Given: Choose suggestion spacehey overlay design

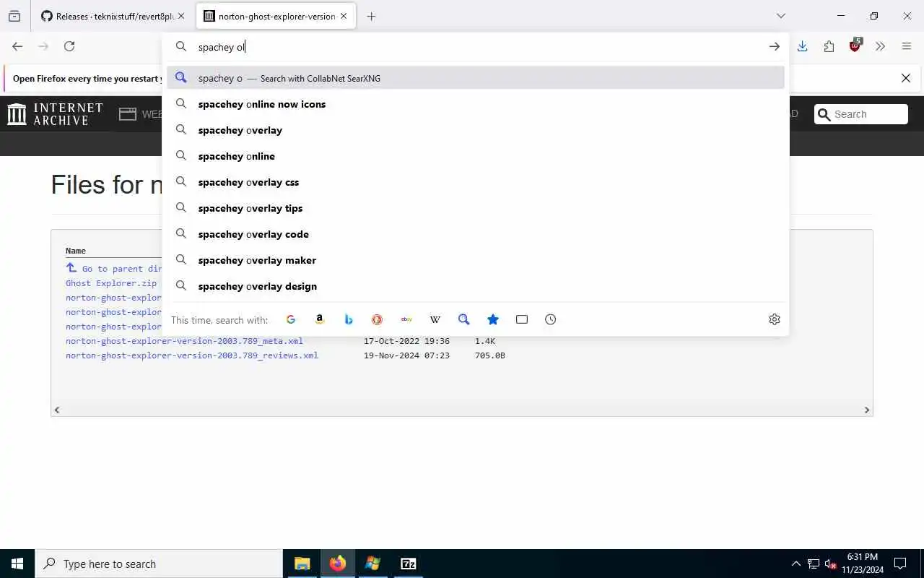Looking at the screenshot, I should (x=476, y=286).
